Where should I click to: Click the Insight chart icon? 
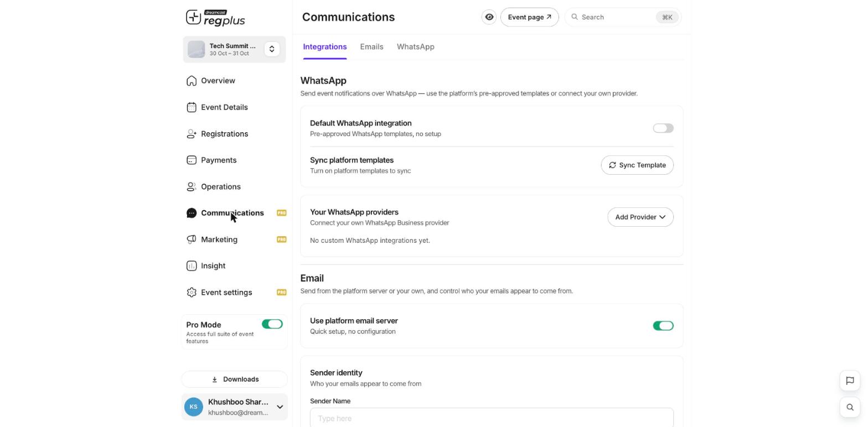(192, 266)
